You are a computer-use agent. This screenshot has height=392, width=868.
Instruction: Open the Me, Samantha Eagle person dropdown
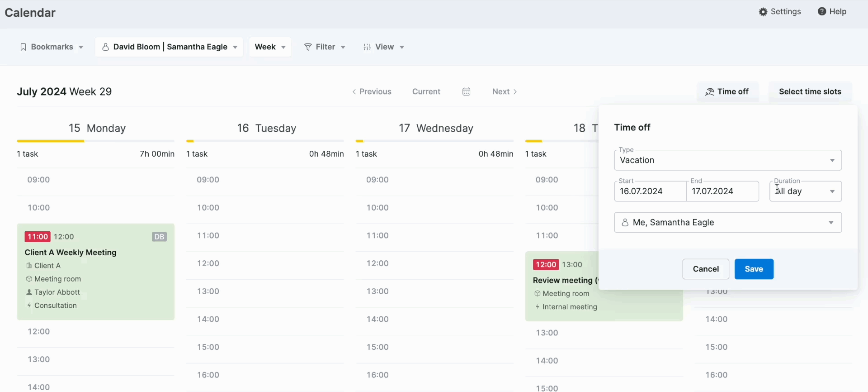pos(728,223)
